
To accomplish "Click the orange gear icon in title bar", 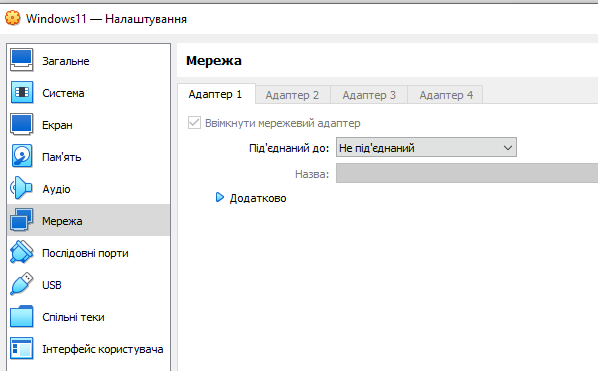I will click(13, 18).
